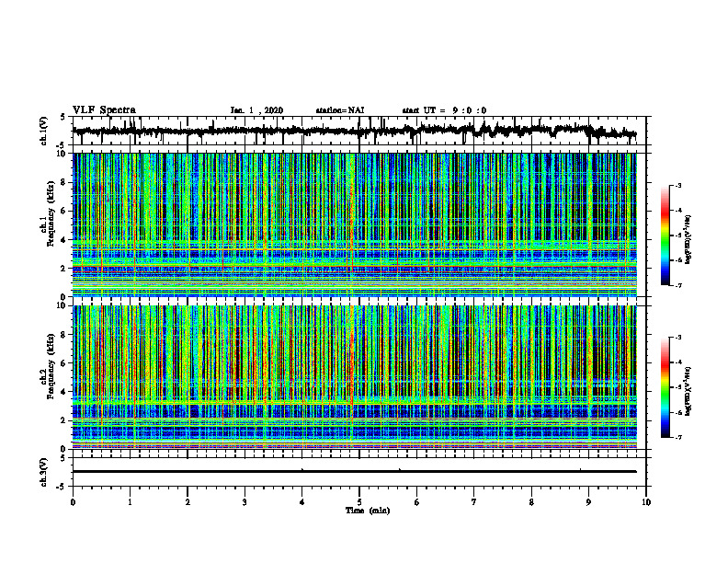Click the time axis tick label "3"
The height and width of the screenshot is (563, 728).
coord(245,502)
